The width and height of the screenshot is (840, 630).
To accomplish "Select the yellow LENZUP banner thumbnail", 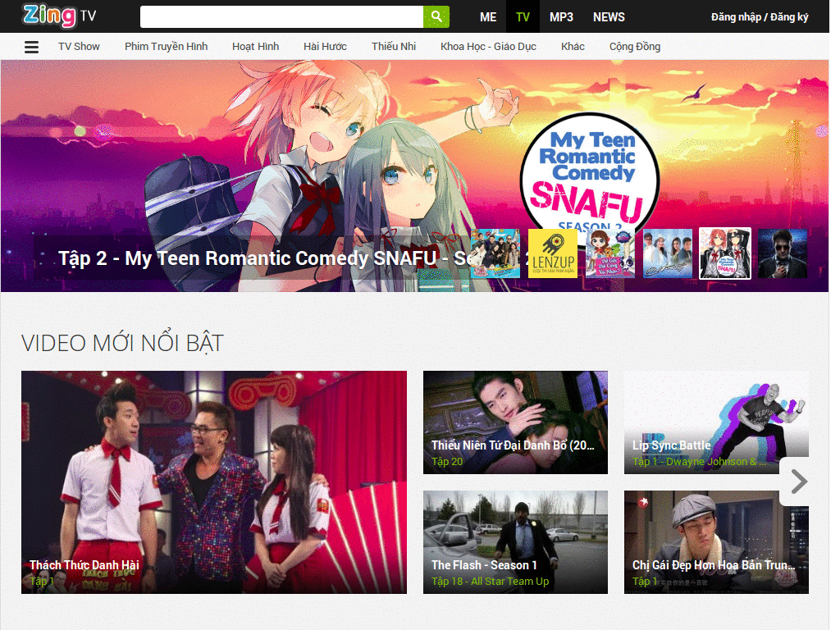I will 552,253.
